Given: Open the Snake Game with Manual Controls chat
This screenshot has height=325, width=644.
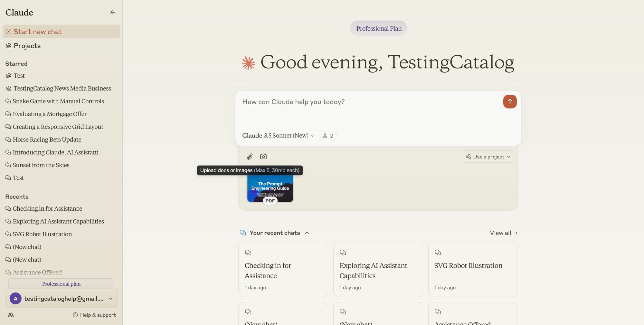Looking at the screenshot, I should click(58, 101).
